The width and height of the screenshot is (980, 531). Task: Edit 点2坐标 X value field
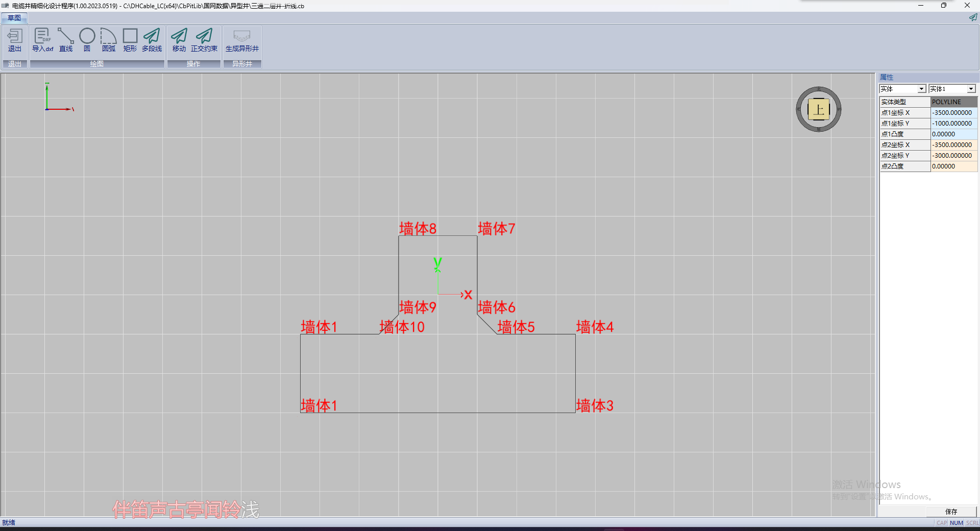pos(954,145)
